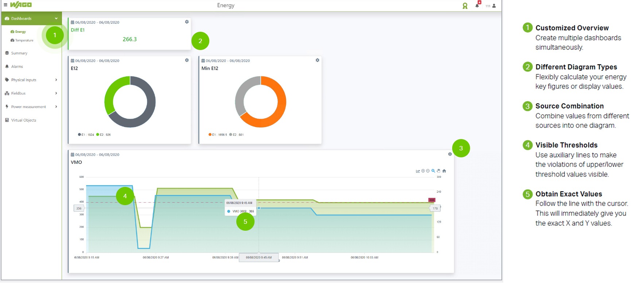The height and width of the screenshot is (288, 644).
Task: Expand the Physical Inputs submenu arrow
Action: 56,80
